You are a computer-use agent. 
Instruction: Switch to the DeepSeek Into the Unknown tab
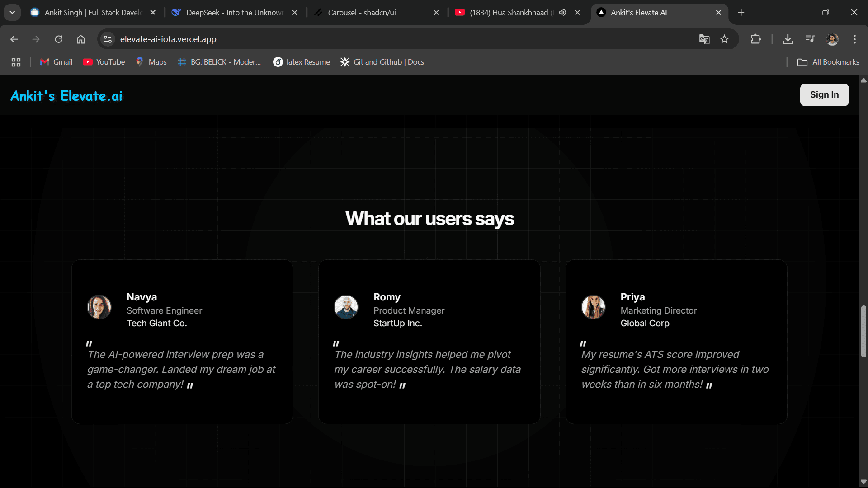coord(235,13)
